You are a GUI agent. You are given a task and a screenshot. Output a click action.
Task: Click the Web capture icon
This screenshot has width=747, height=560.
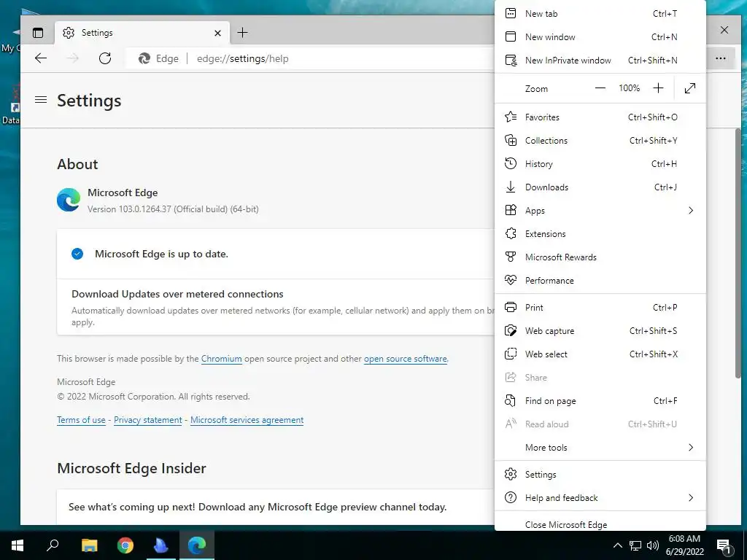(511, 330)
